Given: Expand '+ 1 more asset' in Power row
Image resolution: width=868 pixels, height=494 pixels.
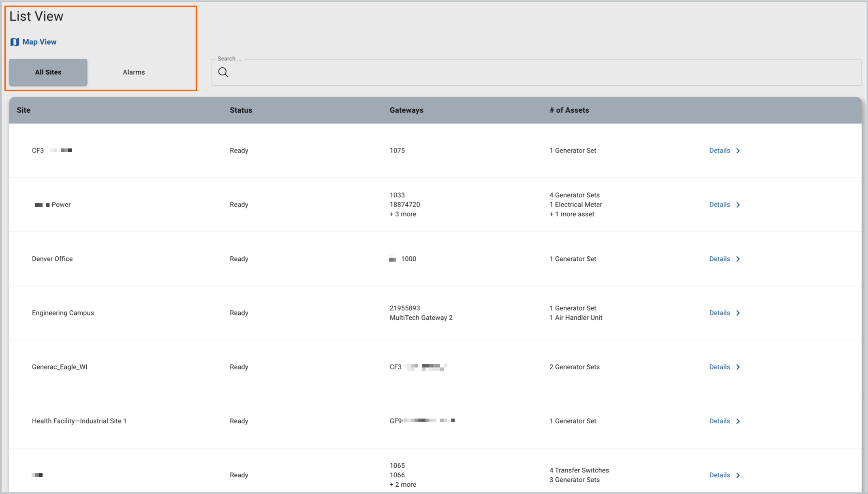Looking at the screenshot, I should 572,214.
